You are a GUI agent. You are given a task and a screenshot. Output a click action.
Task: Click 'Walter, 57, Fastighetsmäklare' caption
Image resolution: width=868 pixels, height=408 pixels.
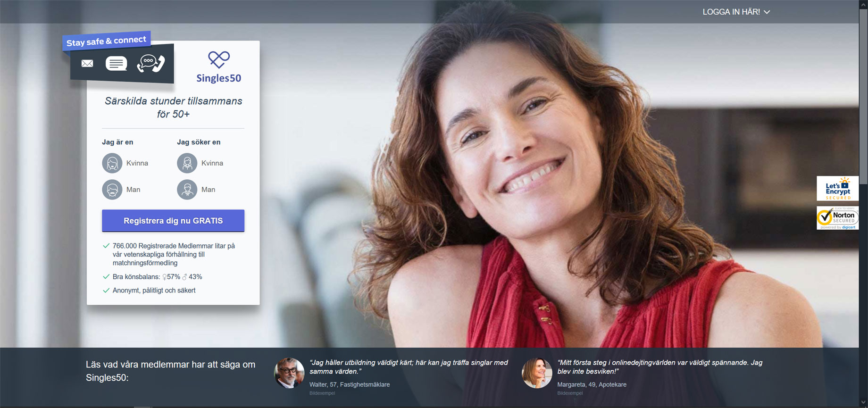tap(350, 384)
